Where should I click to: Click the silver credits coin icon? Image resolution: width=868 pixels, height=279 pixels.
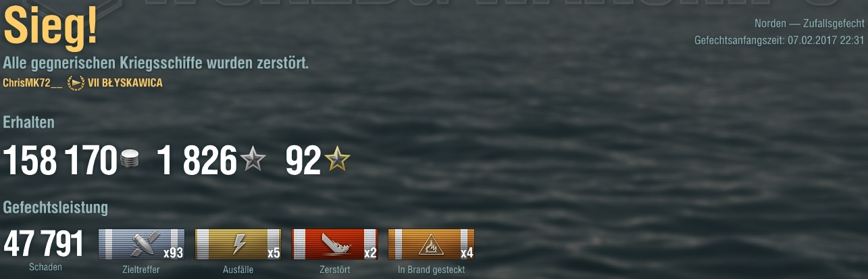coord(130,160)
